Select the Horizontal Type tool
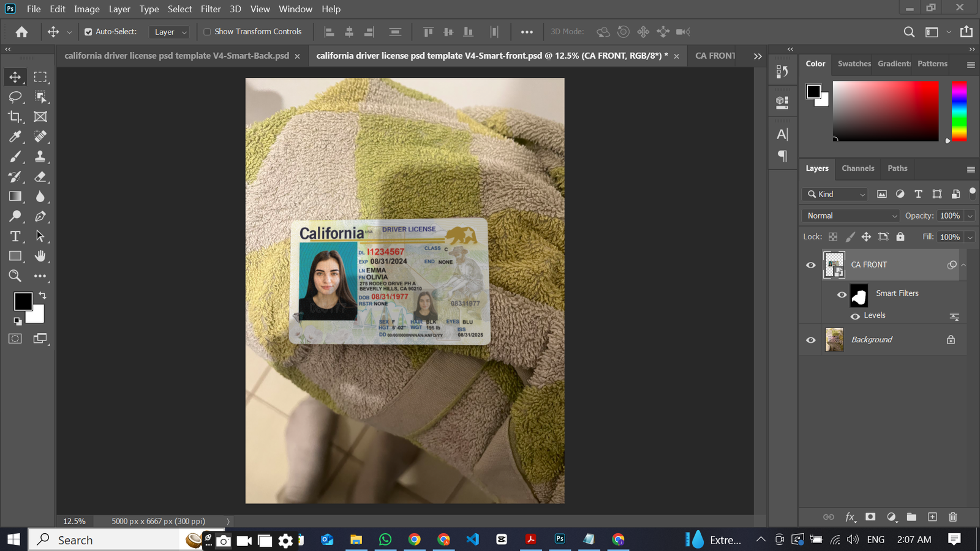The image size is (980, 551). [x=15, y=236]
